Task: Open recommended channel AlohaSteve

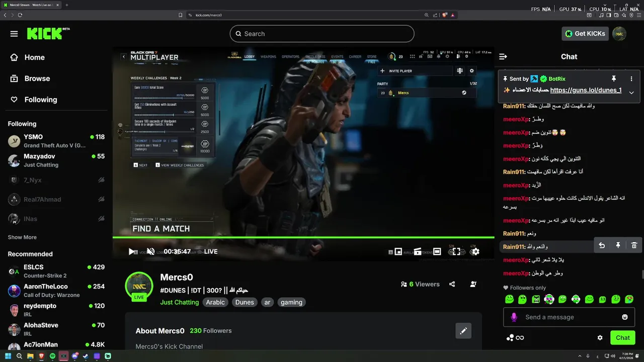Action: coord(56,329)
